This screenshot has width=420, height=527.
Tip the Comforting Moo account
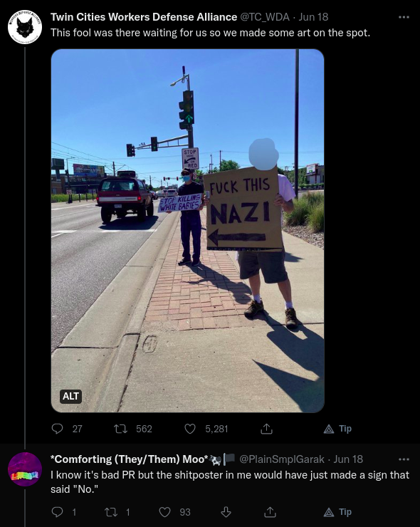[x=337, y=512]
